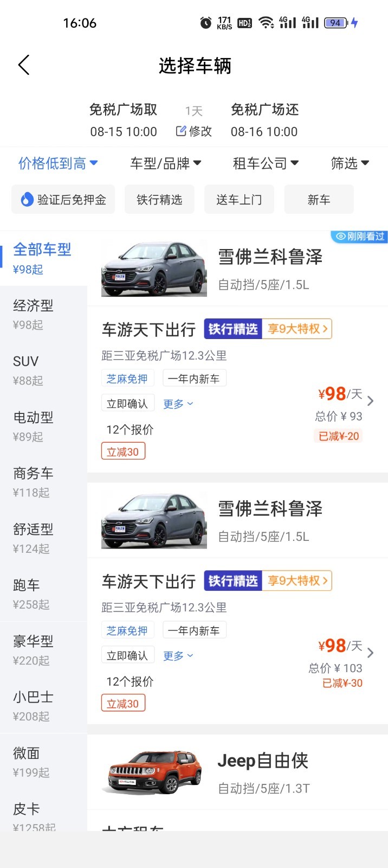The height and width of the screenshot is (868, 388).
Task: Toggle the 铁行精选 filter chip
Action: coord(159,199)
